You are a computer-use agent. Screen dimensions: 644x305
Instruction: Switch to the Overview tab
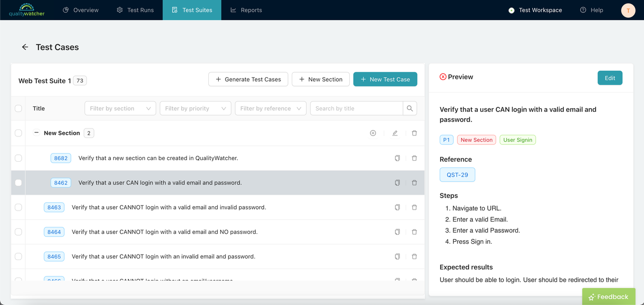[x=81, y=10]
